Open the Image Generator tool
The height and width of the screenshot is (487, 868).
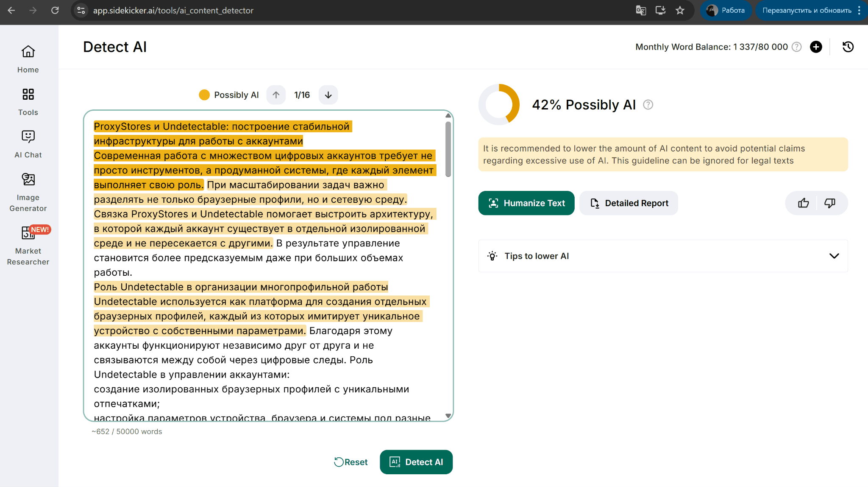[x=28, y=179]
